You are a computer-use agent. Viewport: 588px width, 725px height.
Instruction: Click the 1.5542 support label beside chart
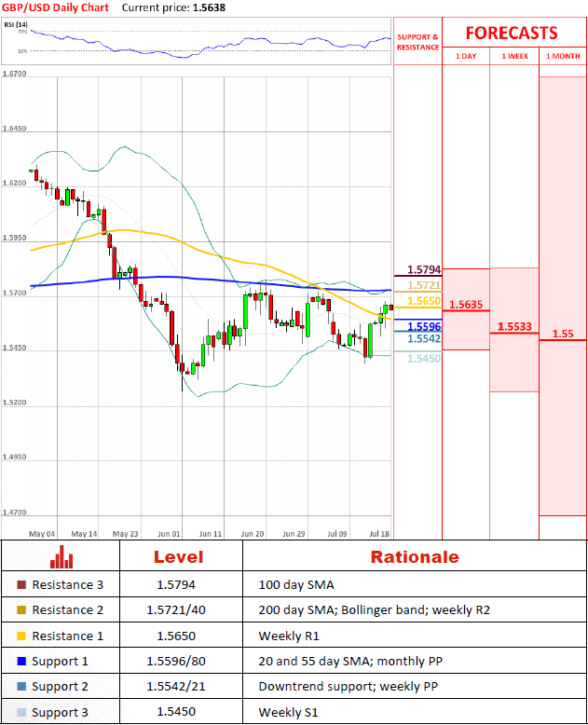(424, 338)
